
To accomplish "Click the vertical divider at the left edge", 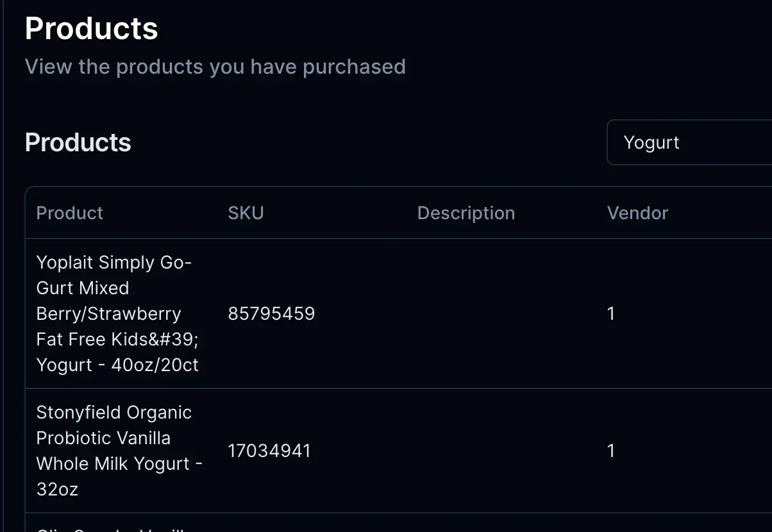I will point(3,266).
